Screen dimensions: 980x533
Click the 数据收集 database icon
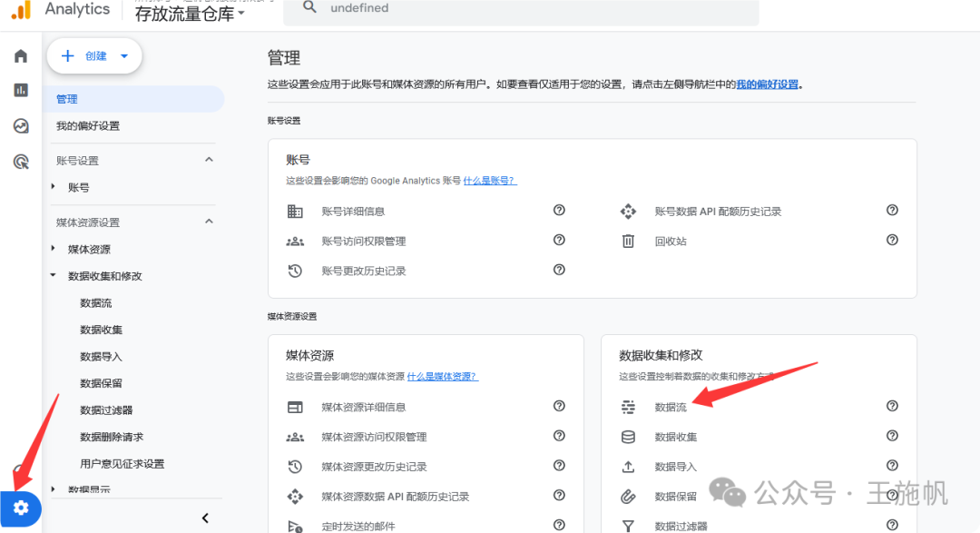tap(628, 437)
